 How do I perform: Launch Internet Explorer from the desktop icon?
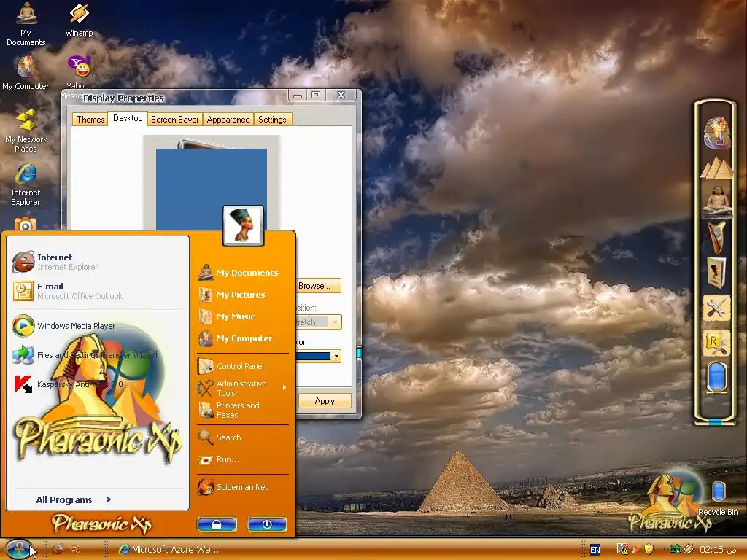point(26,184)
